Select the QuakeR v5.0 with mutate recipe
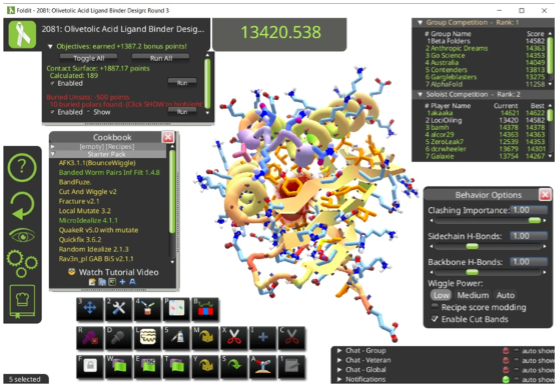 pos(98,230)
